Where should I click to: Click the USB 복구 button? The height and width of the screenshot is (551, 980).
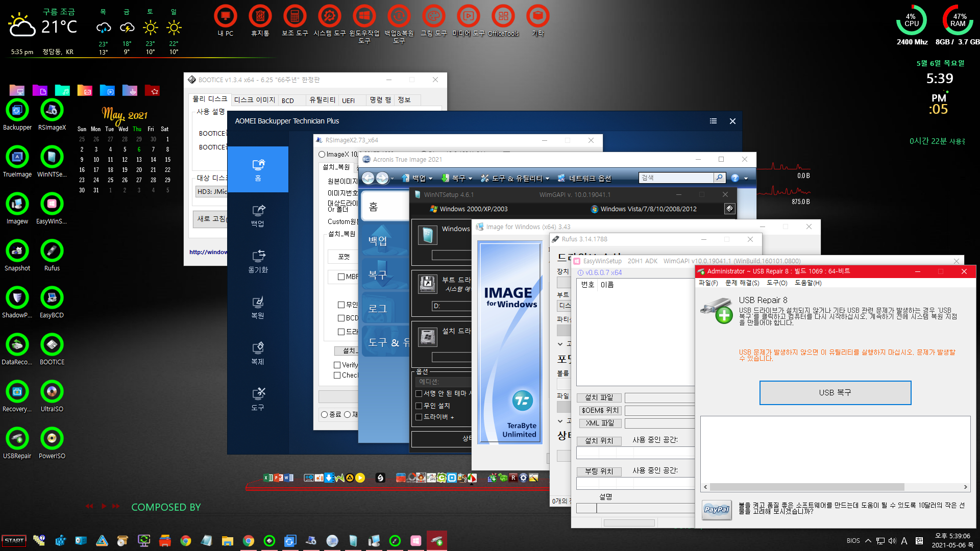[835, 392]
